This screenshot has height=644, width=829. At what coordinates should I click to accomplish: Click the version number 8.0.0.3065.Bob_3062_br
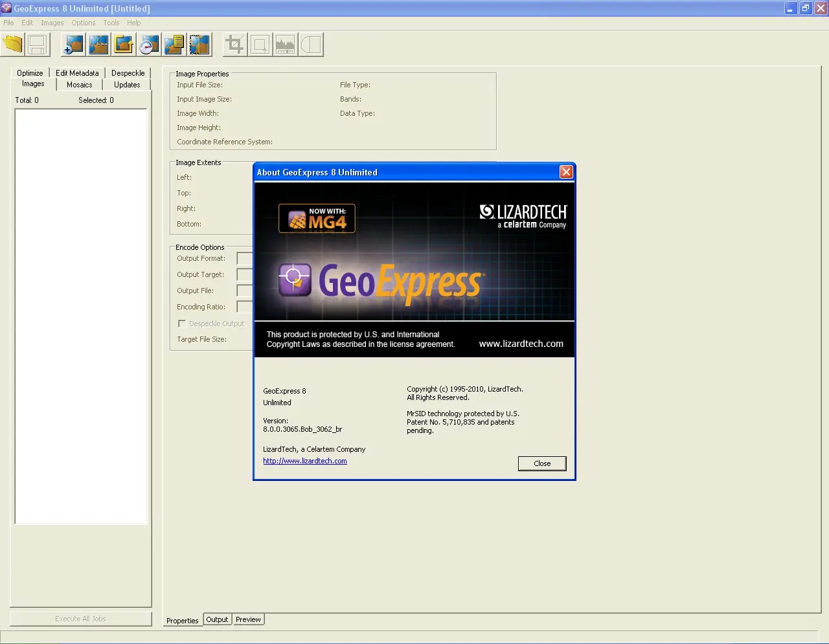pyautogui.click(x=302, y=429)
